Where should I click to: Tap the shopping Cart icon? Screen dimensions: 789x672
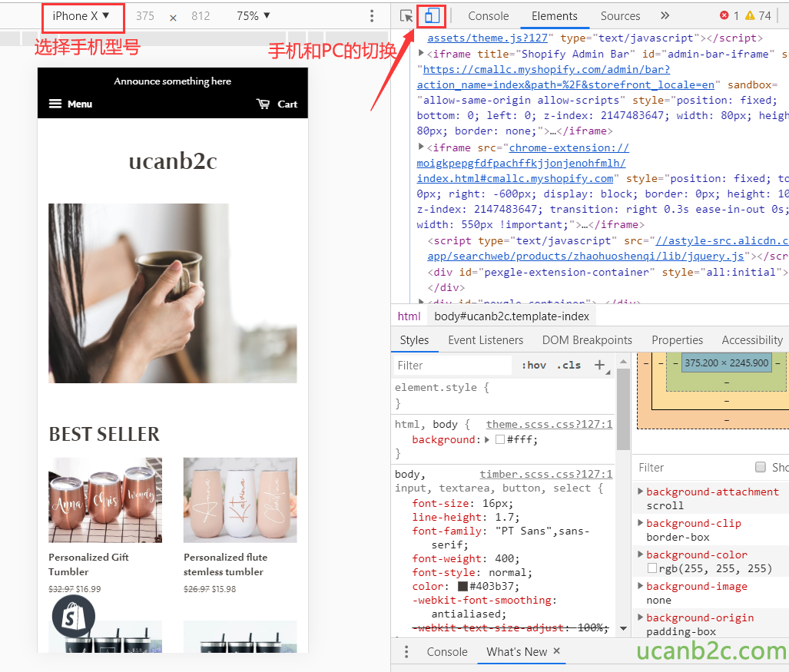pos(263,104)
